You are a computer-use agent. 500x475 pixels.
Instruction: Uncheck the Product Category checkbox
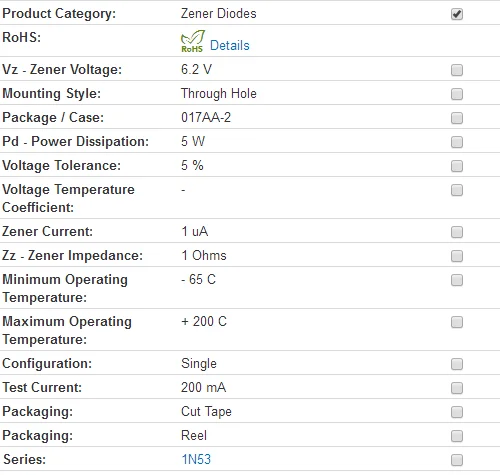tap(457, 14)
